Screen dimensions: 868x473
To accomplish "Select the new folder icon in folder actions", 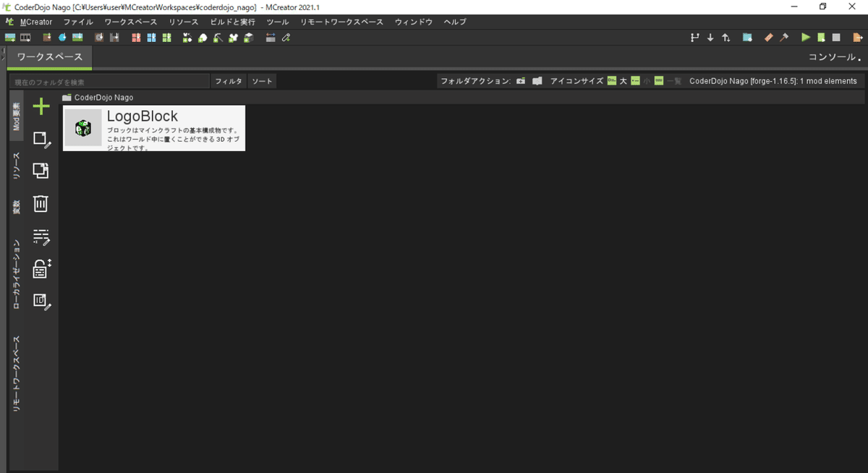I will [x=521, y=81].
